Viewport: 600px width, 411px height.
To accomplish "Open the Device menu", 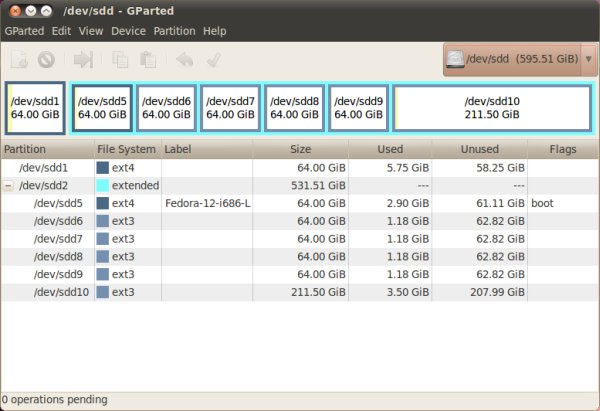I will tap(129, 31).
